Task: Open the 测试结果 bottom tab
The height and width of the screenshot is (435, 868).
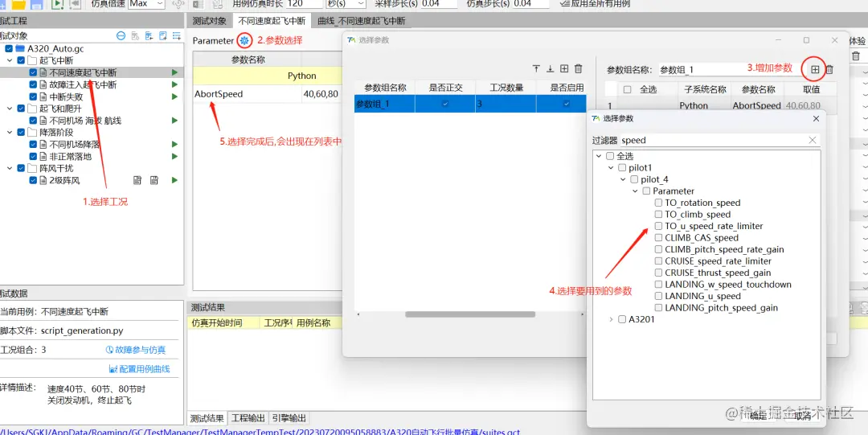Action: [207, 418]
